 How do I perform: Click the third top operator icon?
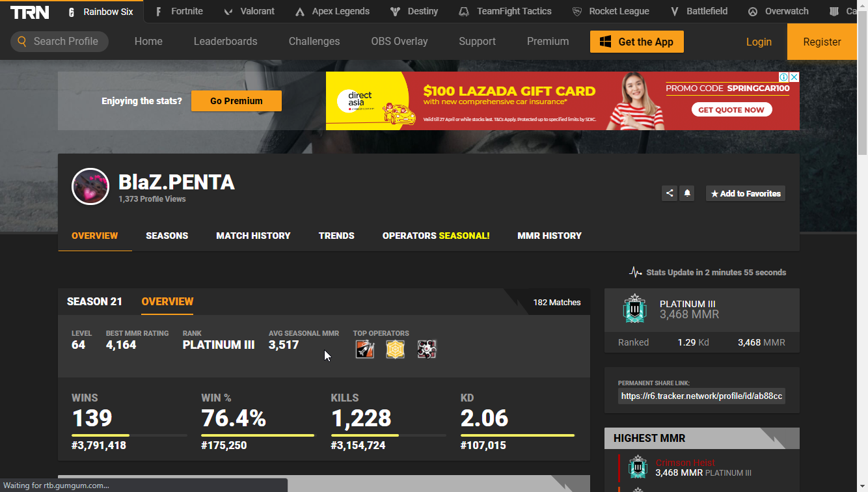pyautogui.click(x=427, y=349)
